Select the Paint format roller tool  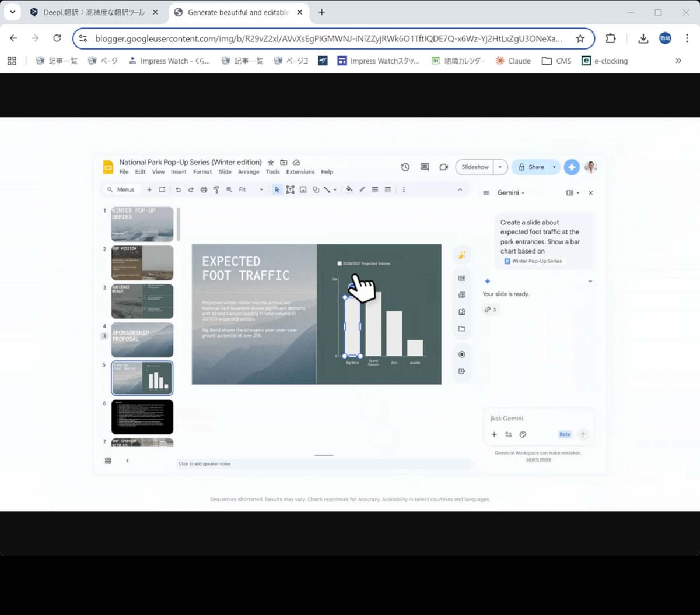coord(216,189)
